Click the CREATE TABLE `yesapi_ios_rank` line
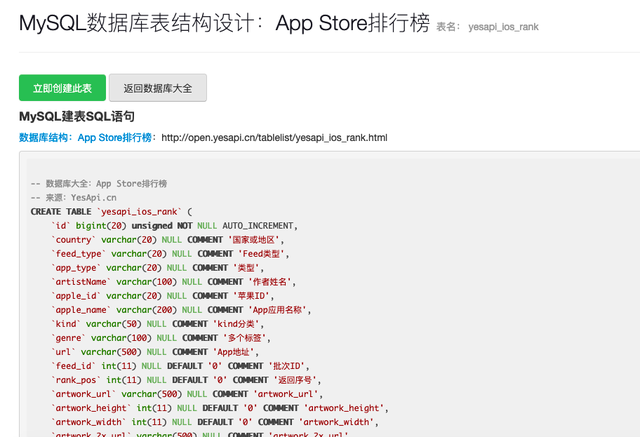Viewport: 640px width, 437px height. tap(111, 212)
